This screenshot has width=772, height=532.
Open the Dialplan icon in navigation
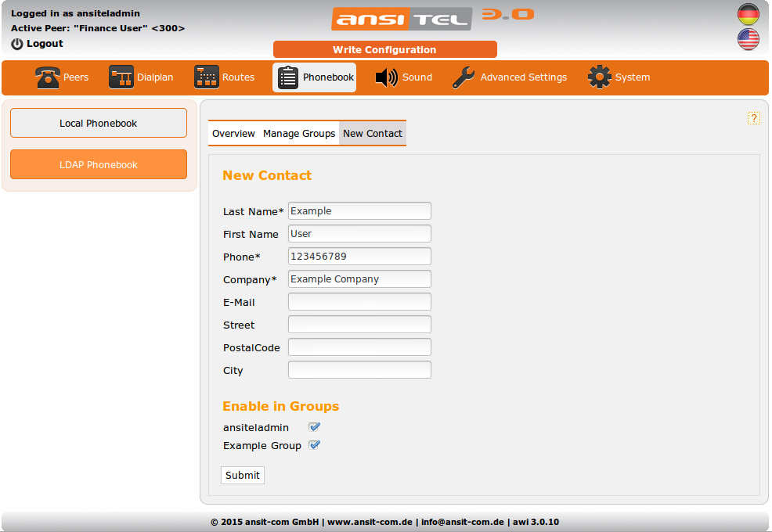pyautogui.click(x=121, y=77)
